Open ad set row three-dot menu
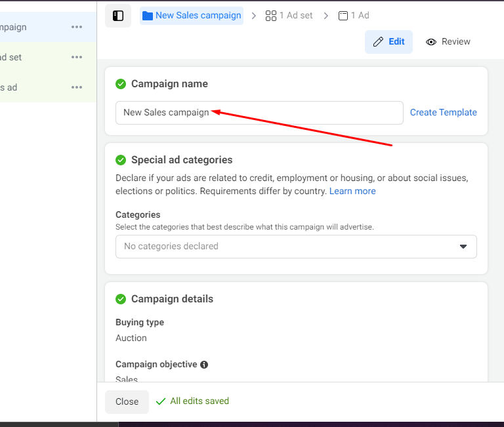 click(77, 57)
